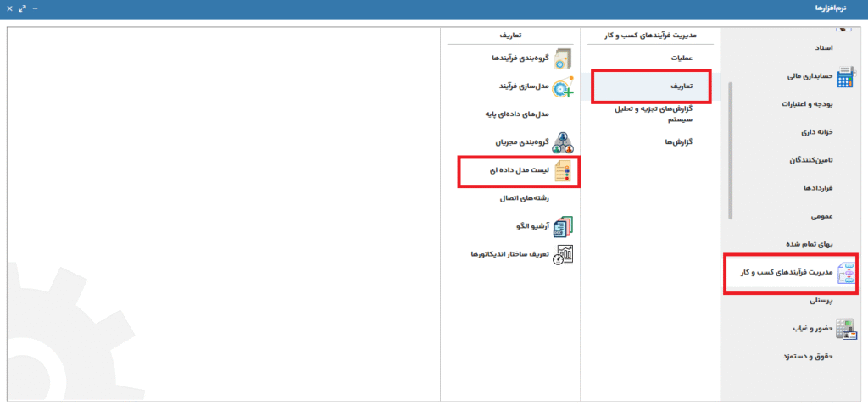Open the تعریف ساختار اندیکاتورها chart icon
The width and height of the screenshot is (868, 405).
pos(563,254)
